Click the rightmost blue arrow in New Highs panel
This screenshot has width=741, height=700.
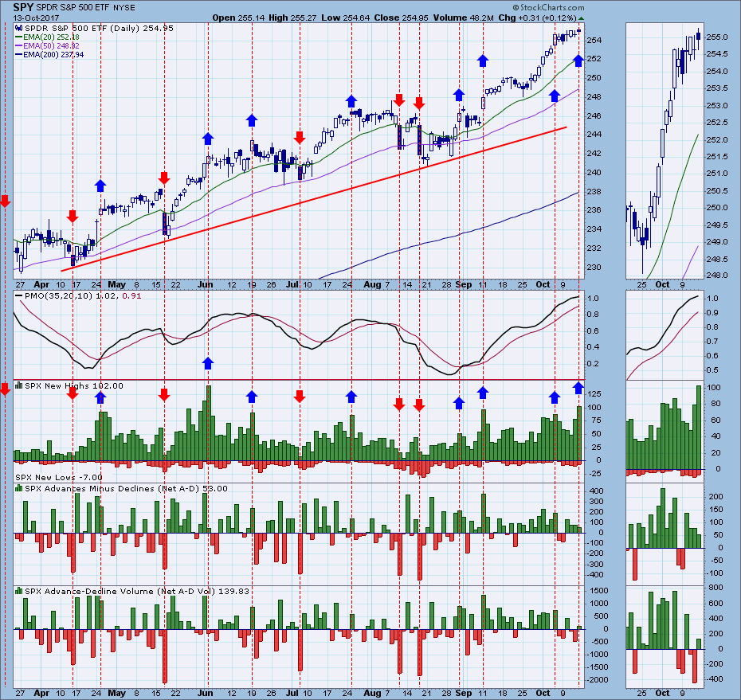(x=578, y=388)
